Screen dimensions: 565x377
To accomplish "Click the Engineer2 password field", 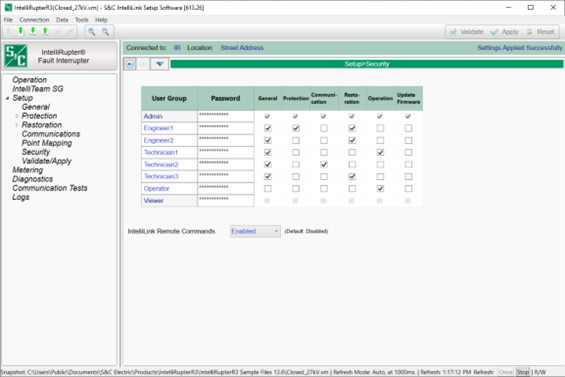I will coord(226,140).
